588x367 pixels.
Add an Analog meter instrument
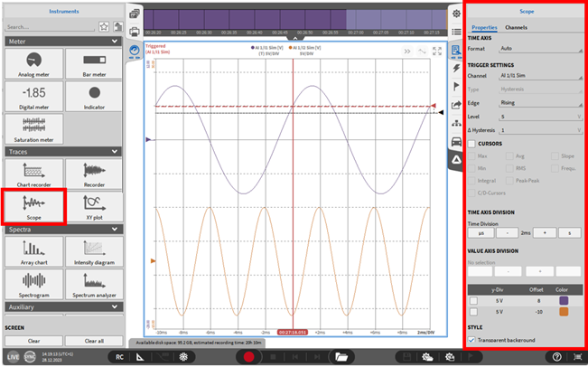pos(33,63)
